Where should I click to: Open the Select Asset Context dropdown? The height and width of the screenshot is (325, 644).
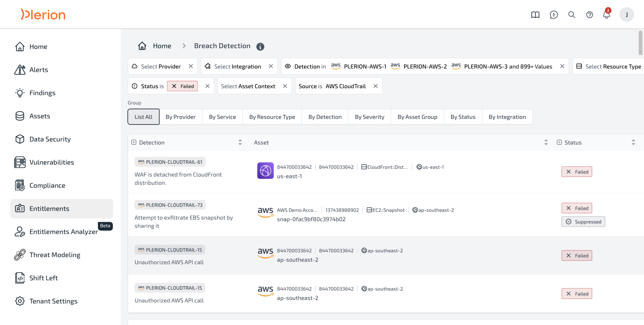pyautogui.click(x=248, y=86)
